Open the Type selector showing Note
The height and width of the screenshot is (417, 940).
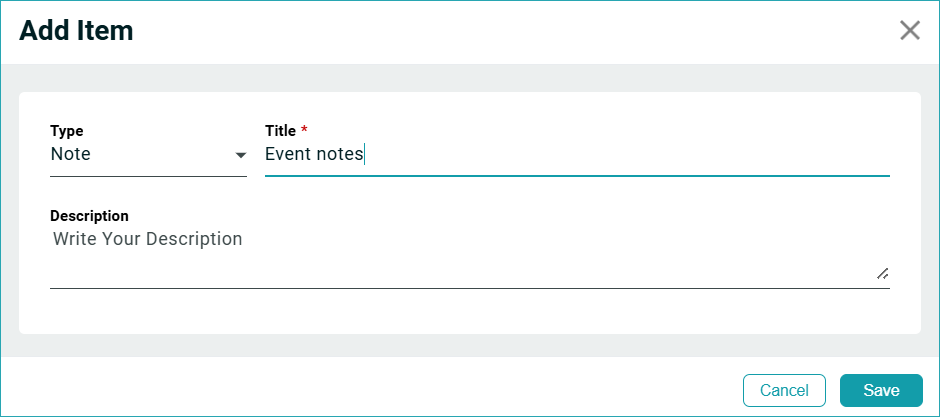pyautogui.click(x=148, y=155)
